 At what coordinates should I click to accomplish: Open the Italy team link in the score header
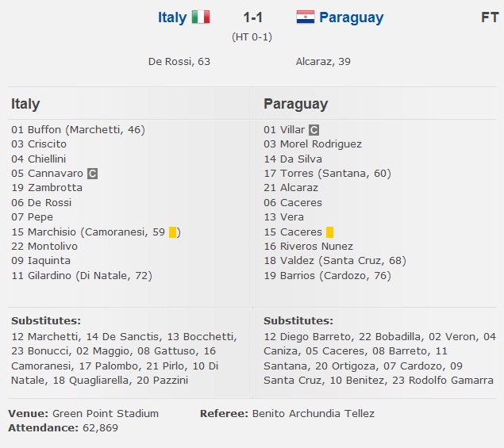point(172,17)
